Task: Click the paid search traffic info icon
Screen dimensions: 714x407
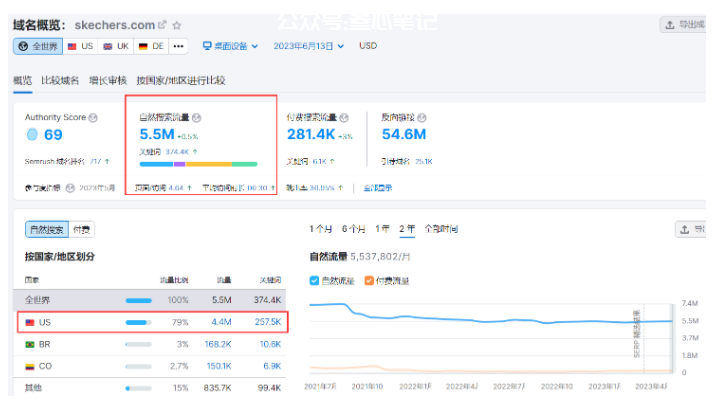Action: (344, 117)
